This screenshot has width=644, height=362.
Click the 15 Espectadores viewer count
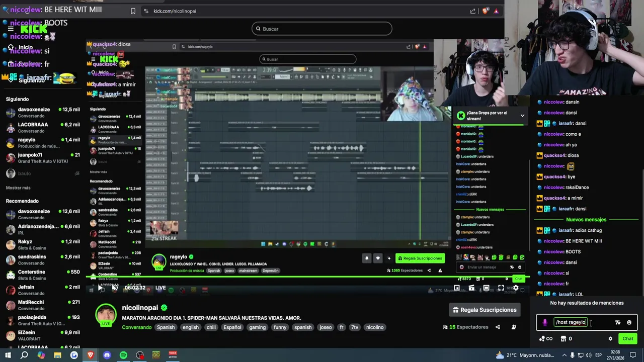click(x=465, y=327)
